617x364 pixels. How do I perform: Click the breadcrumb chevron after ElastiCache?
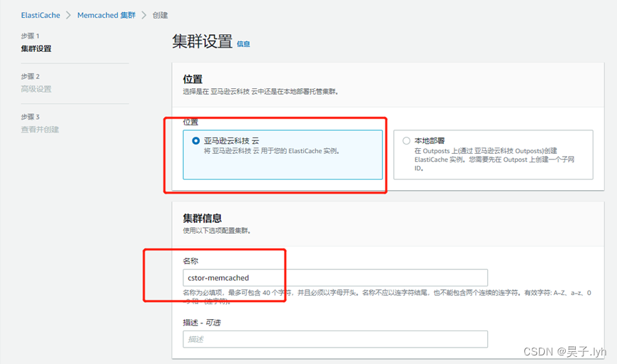pyautogui.click(x=68, y=16)
